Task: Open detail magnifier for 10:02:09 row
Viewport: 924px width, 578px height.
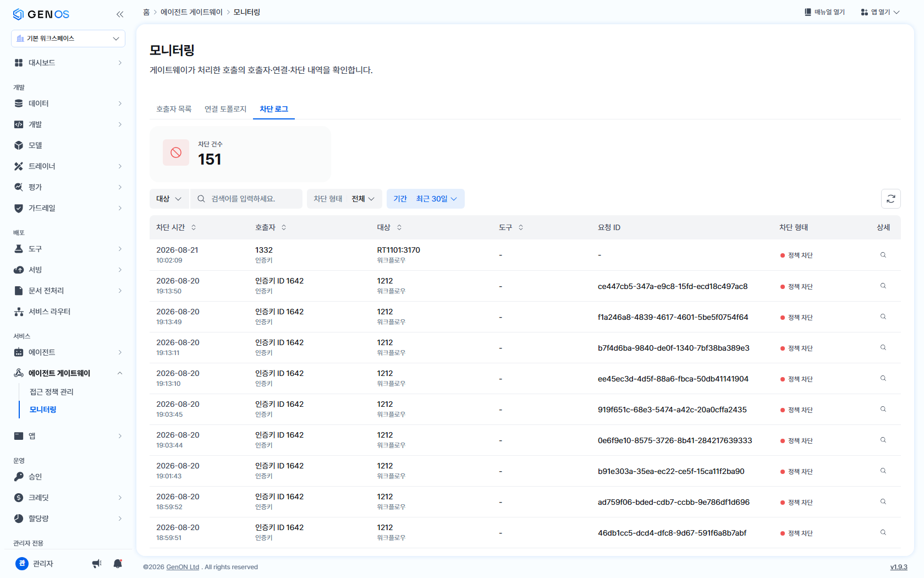Action: point(883,255)
